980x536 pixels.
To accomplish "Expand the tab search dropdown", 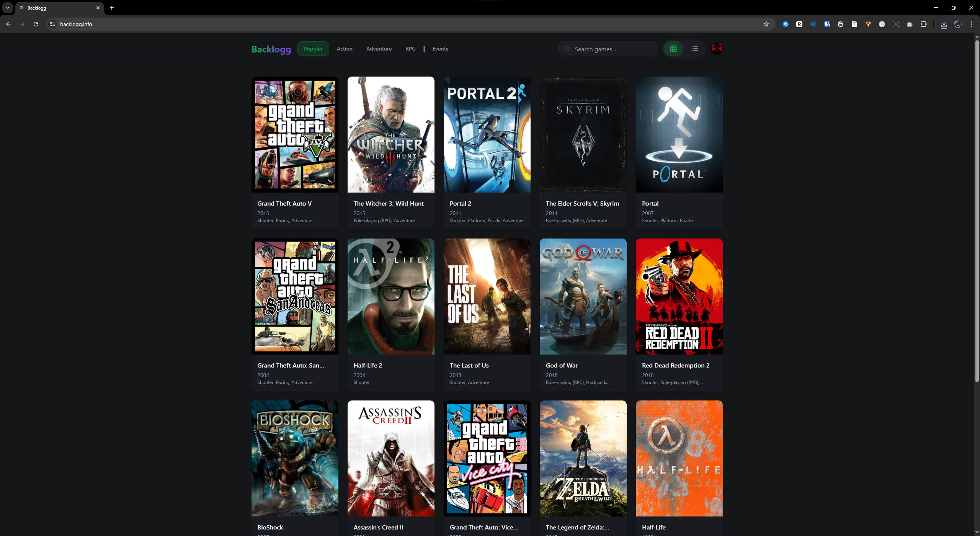I will point(8,8).
